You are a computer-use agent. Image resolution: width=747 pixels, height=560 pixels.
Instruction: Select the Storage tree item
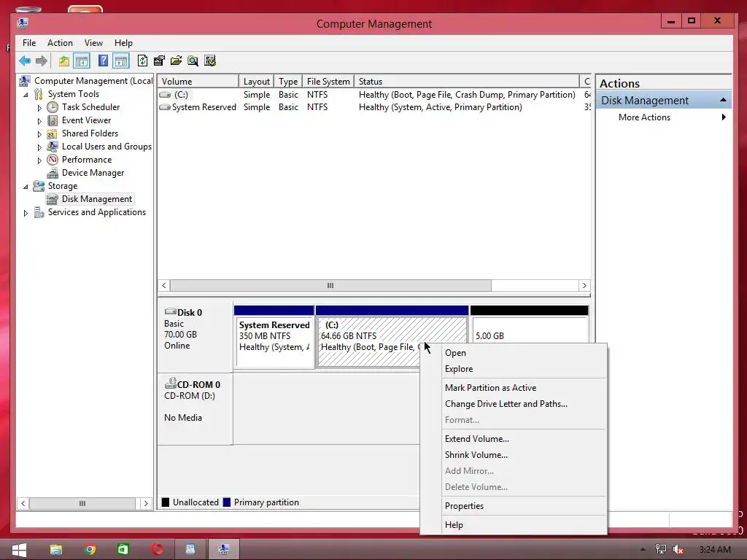63,186
